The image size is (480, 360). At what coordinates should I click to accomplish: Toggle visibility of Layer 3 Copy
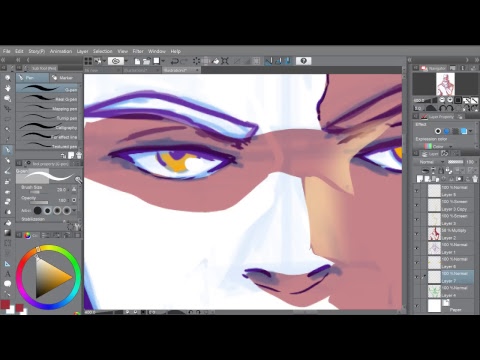coord(417,205)
